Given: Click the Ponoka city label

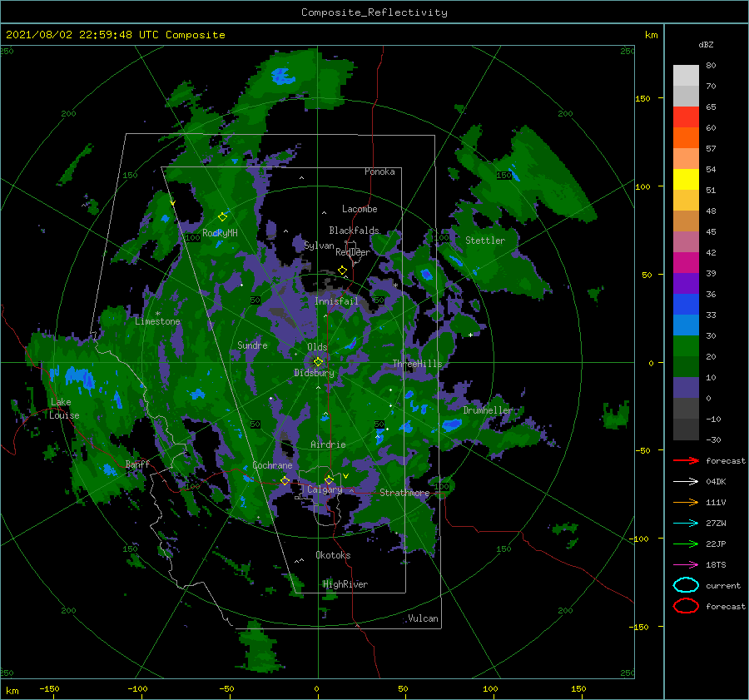Looking at the screenshot, I should point(379,171).
